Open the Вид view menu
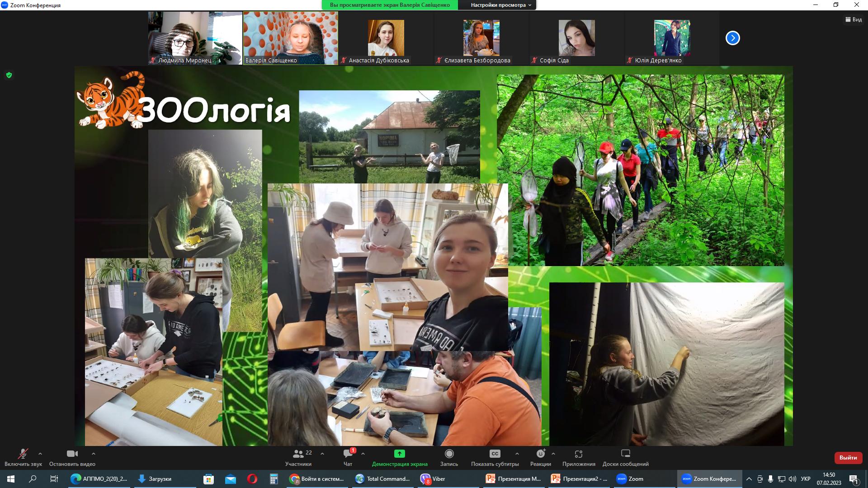Viewport: 868px width, 488px height. (853, 19)
